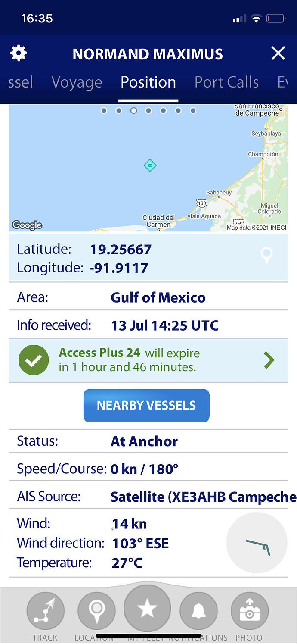Open settings with the gear icon
Screen dimensions: 297x644
pos(19,53)
